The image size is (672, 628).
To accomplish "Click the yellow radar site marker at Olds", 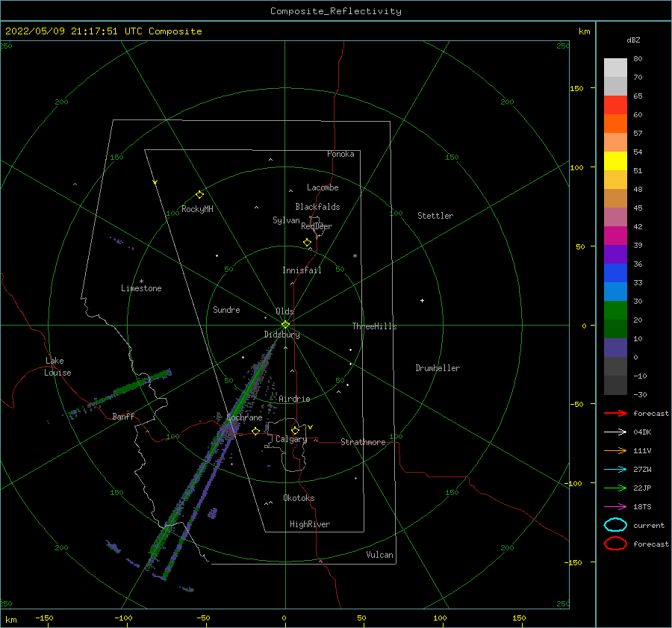I will click(x=285, y=325).
